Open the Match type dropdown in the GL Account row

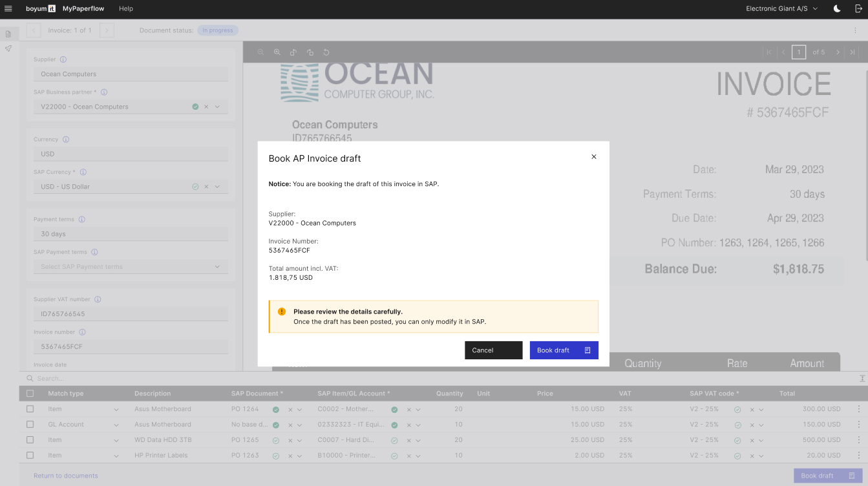coord(116,425)
